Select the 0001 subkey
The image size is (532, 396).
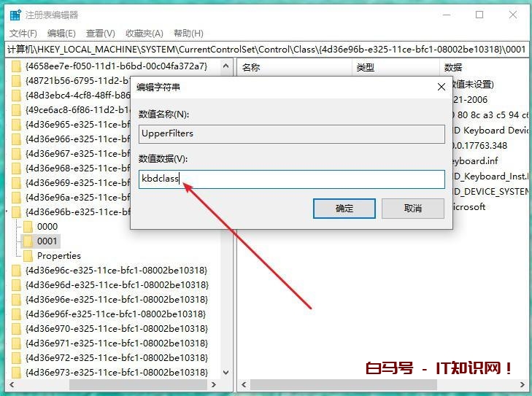(47, 241)
